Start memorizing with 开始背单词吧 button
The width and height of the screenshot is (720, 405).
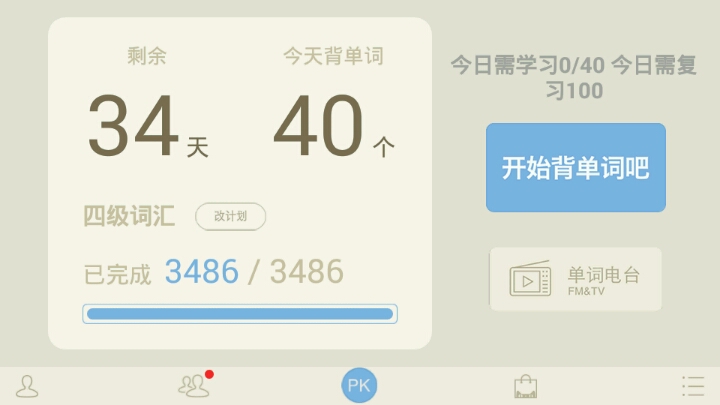(576, 168)
